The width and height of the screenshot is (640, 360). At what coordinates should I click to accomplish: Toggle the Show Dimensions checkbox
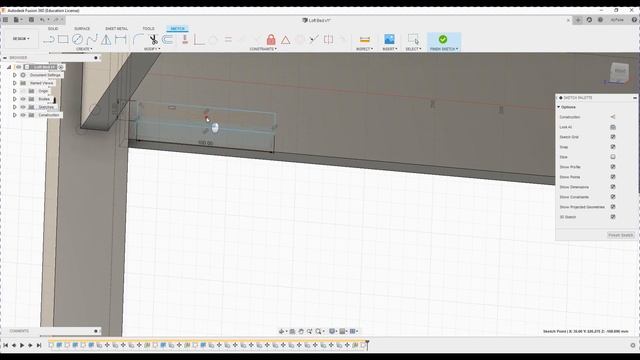[613, 187]
